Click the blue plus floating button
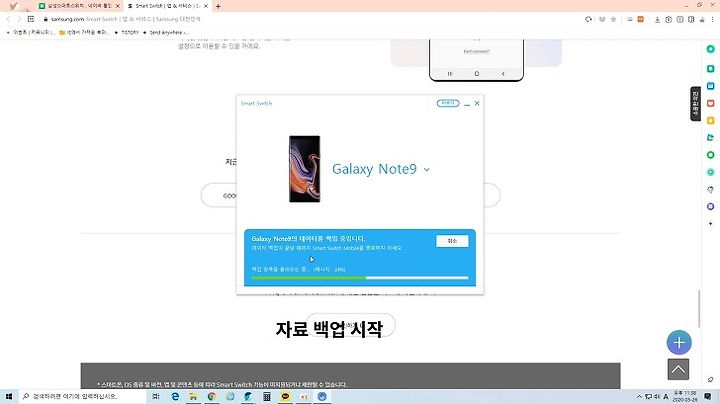Screen dimensions: 720x404 [679, 342]
